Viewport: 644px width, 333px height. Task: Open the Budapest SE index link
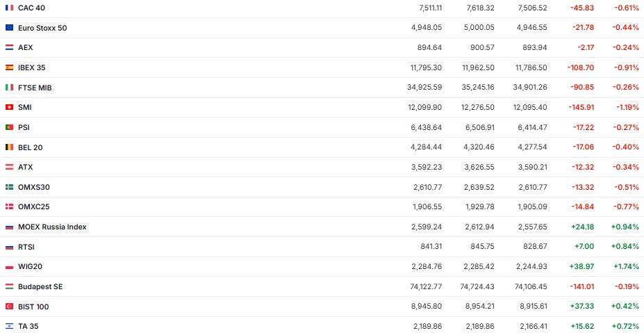(x=40, y=286)
